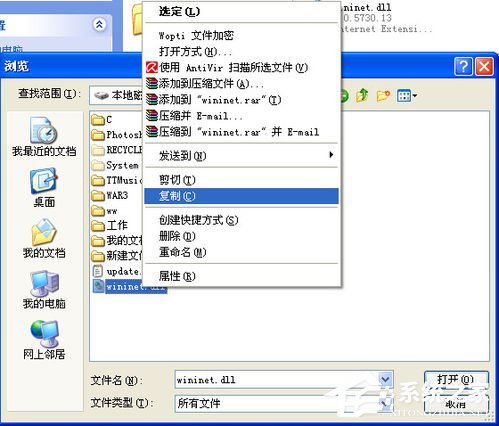The height and width of the screenshot is (426, 499).
Task: Click the file name input field
Action: pos(277,380)
